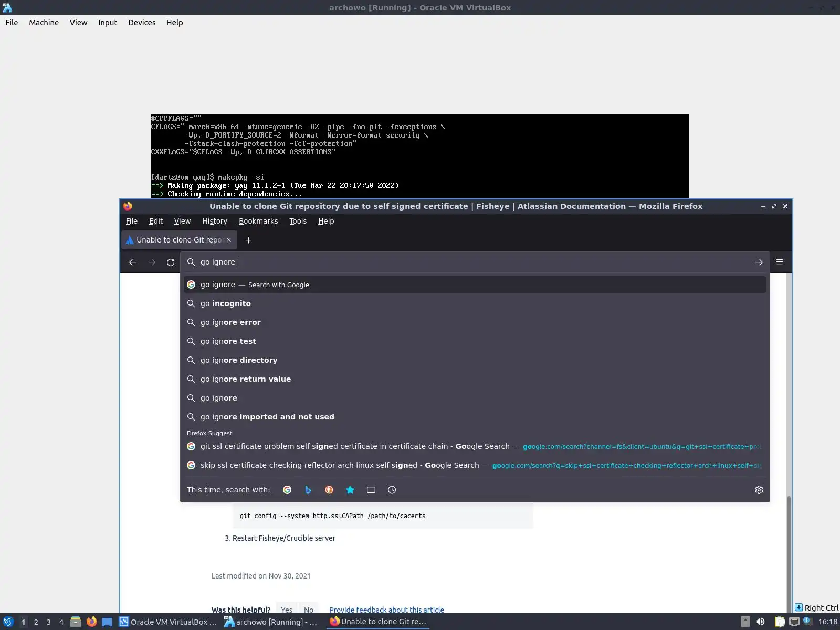Screen dimensions: 840x630
Task: Switch to virtual desktop 3
Action: [49, 622]
